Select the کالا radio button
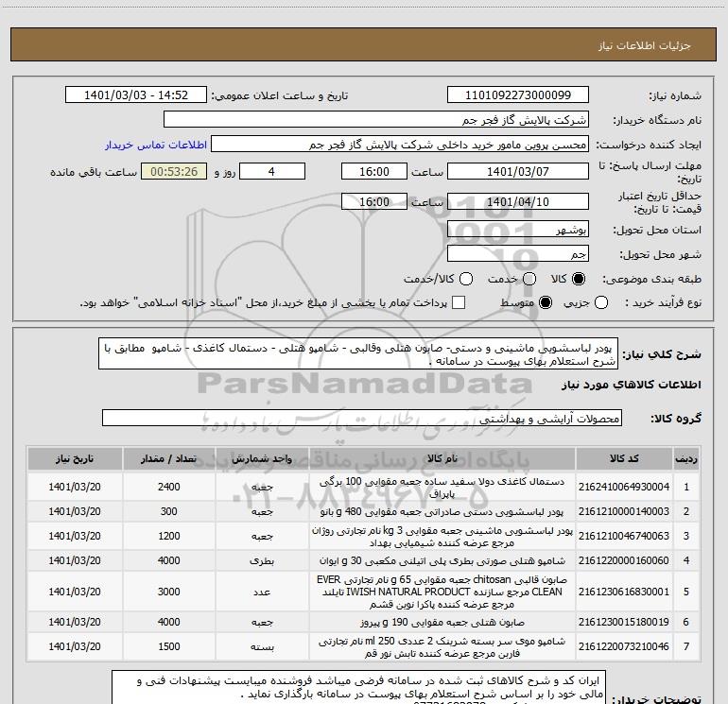The height and width of the screenshot is (704, 728). [579, 279]
